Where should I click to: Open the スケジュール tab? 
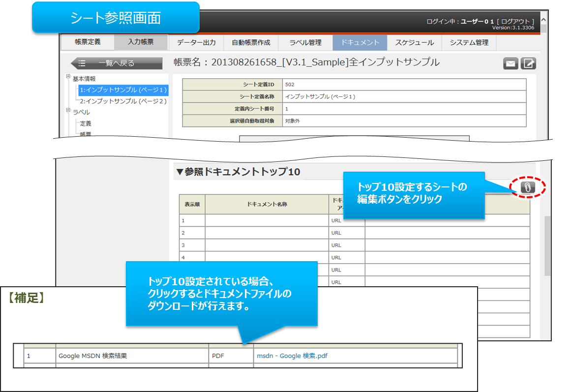(x=414, y=43)
